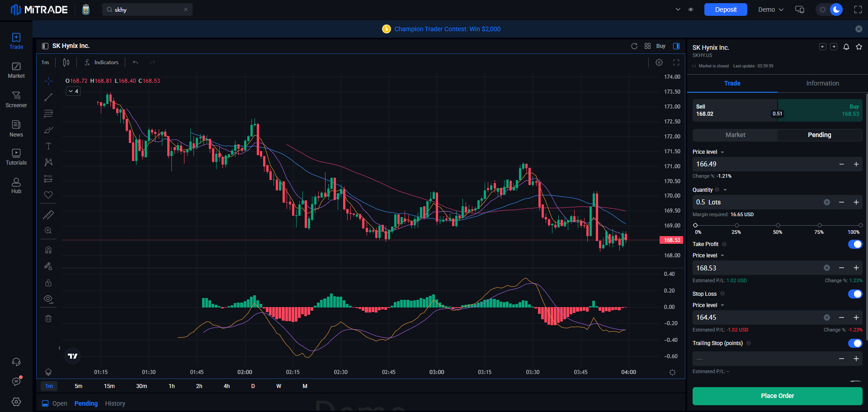Select the Market order tab

(x=735, y=135)
